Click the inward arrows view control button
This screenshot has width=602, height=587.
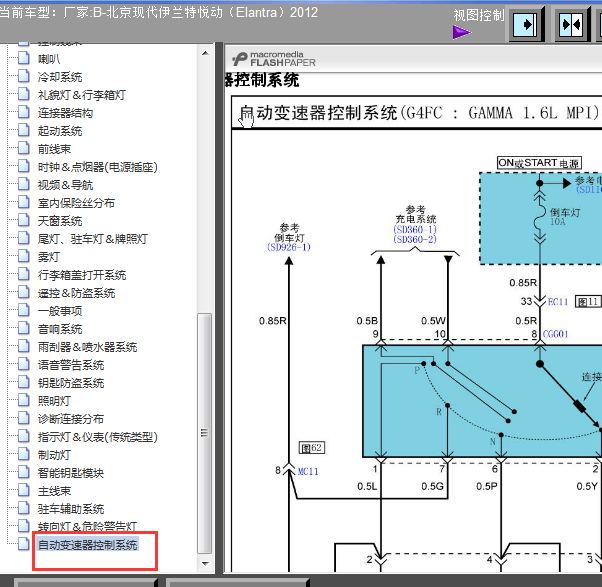[x=571, y=25]
